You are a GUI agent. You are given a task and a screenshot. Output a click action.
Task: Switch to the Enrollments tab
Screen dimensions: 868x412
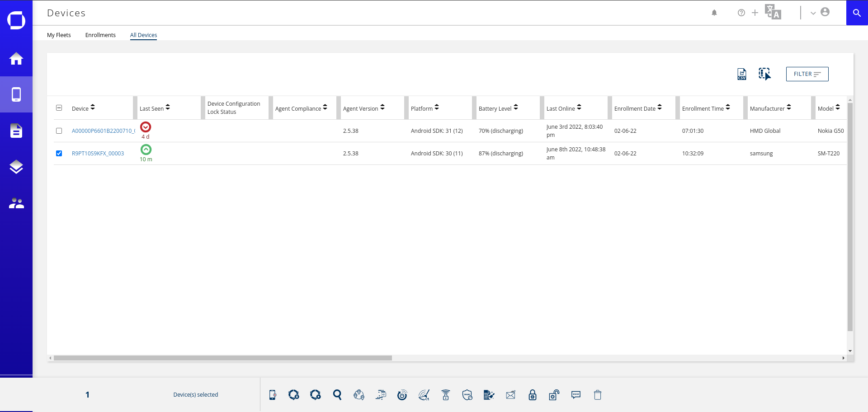[x=100, y=35]
